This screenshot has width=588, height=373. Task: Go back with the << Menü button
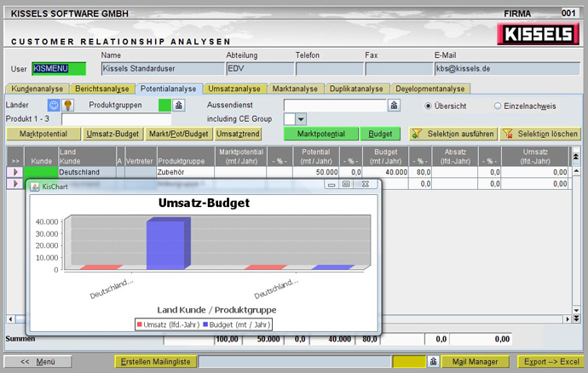click(37, 361)
